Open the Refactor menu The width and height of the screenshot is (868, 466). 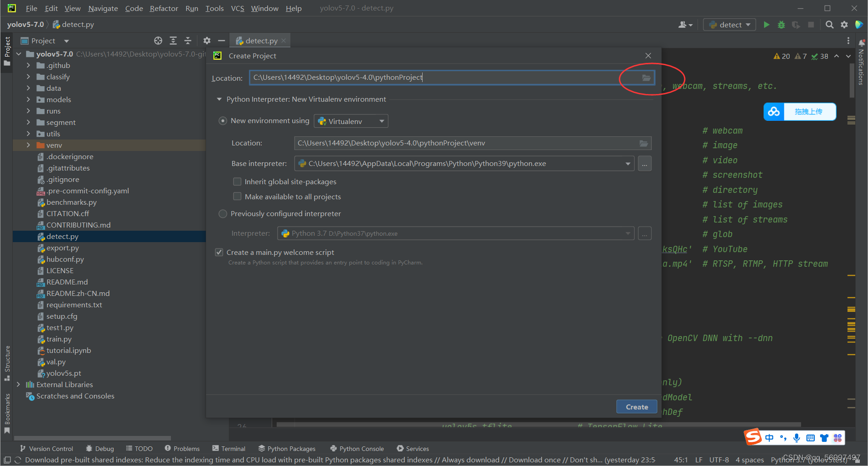point(164,8)
